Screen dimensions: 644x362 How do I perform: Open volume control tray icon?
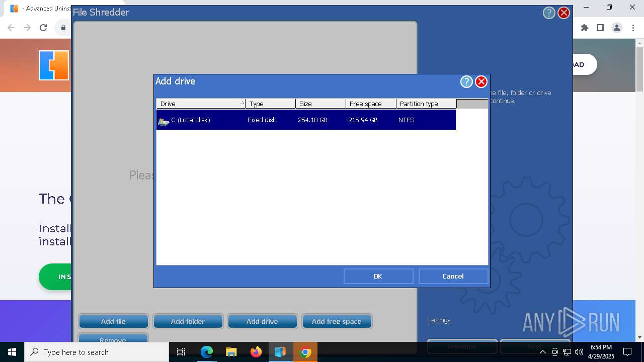coord(579,352)
